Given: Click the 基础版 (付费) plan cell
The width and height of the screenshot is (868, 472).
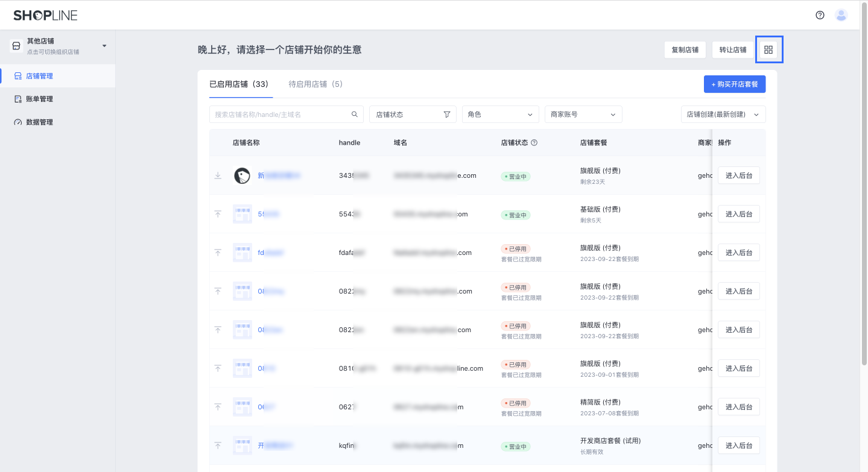Looking at the screenshot, I should click(600, 209).
